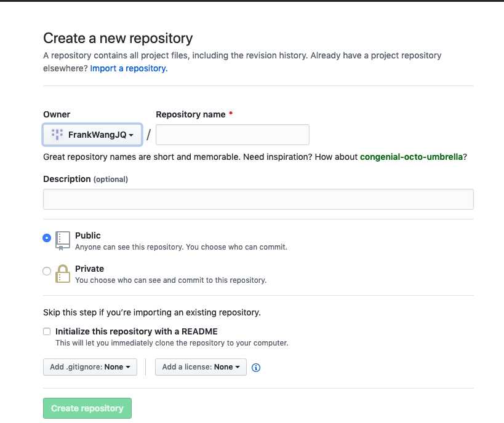Click the Create a new repository heading

coord(118,38)
